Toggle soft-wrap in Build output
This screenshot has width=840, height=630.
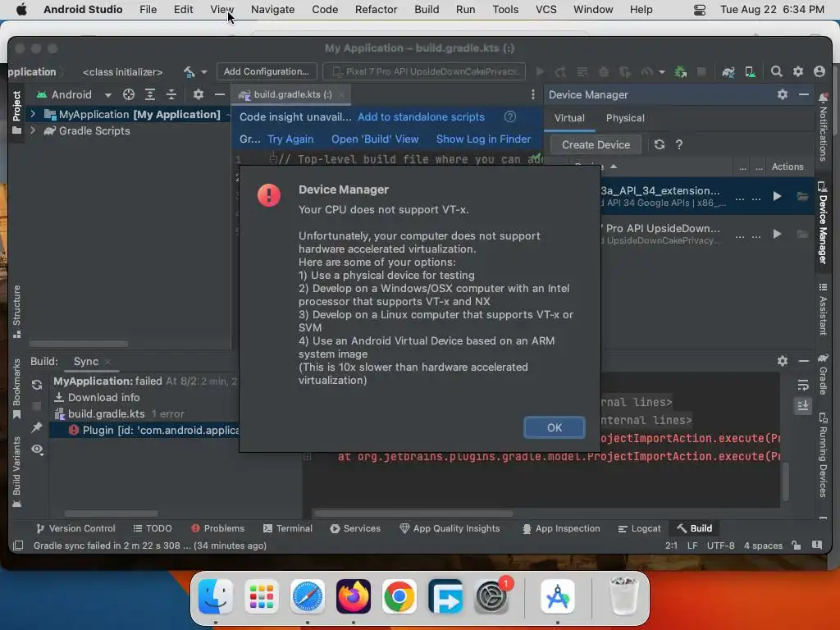tap(802, 385)
